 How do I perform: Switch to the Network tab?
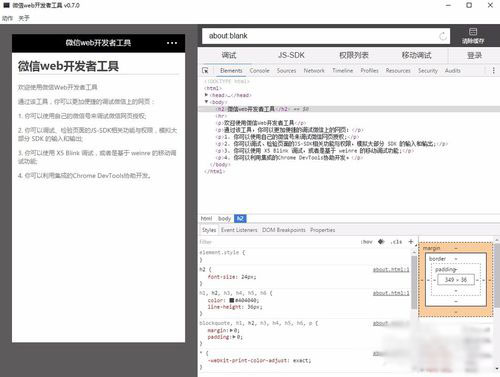[x=314, y=71]
